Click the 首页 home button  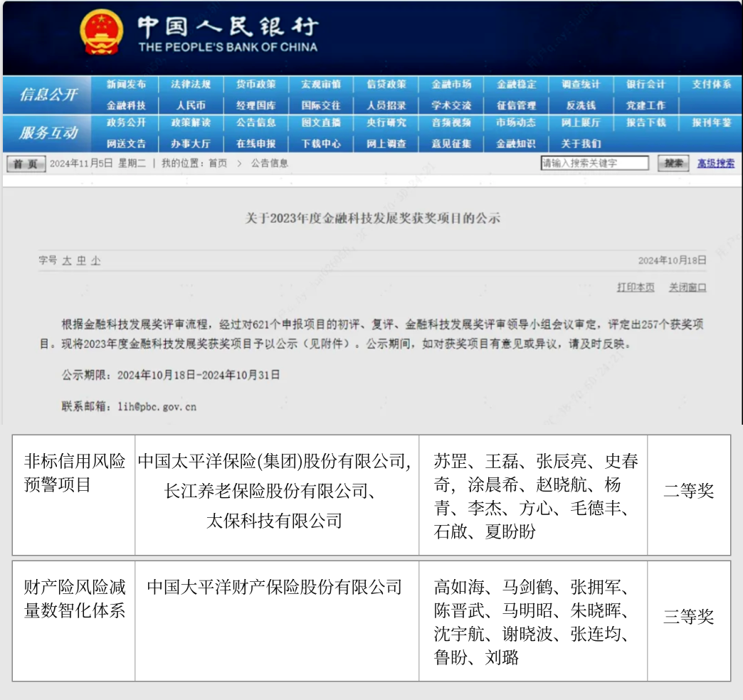pos(24,163)
